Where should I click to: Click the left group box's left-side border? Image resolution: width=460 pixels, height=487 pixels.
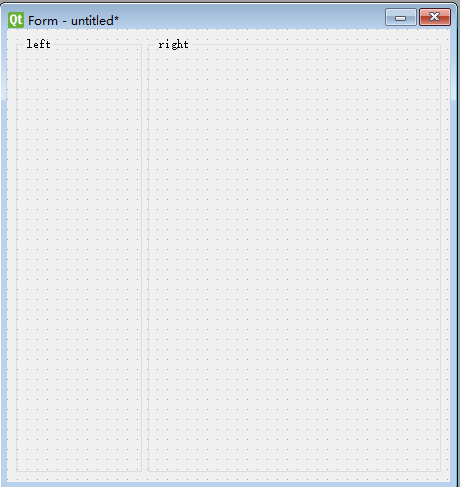17,258
